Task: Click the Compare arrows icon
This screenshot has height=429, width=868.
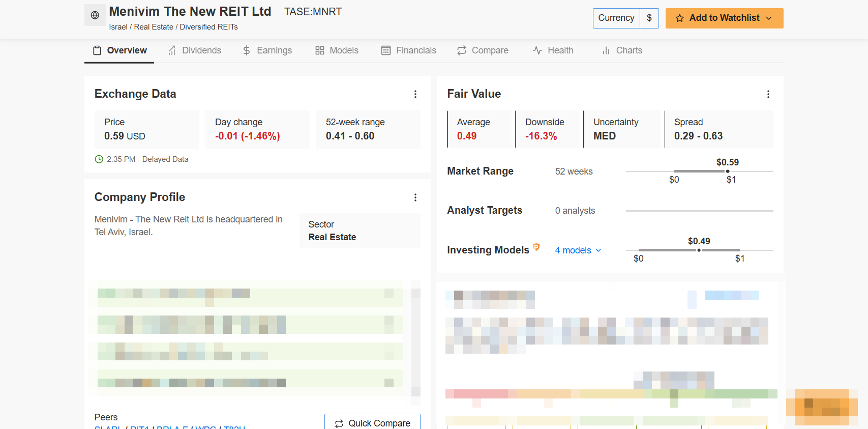Action: pyautogui.click(x=462, y=50)
